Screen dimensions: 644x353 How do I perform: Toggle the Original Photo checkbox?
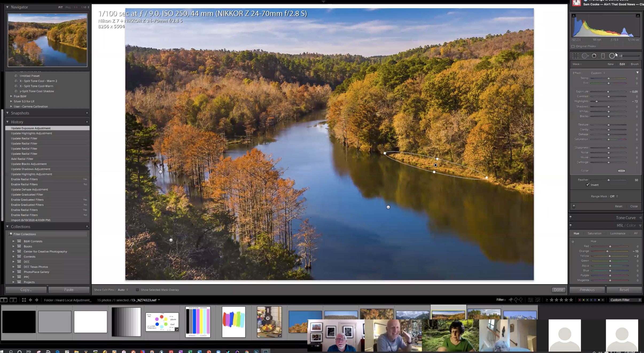573,46
